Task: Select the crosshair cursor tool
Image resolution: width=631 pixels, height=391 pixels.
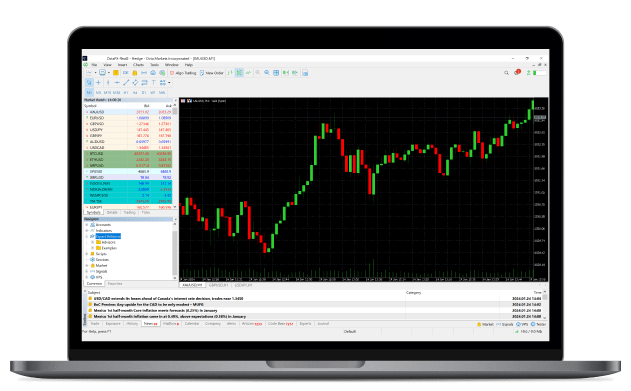Action: click(98, 82)
